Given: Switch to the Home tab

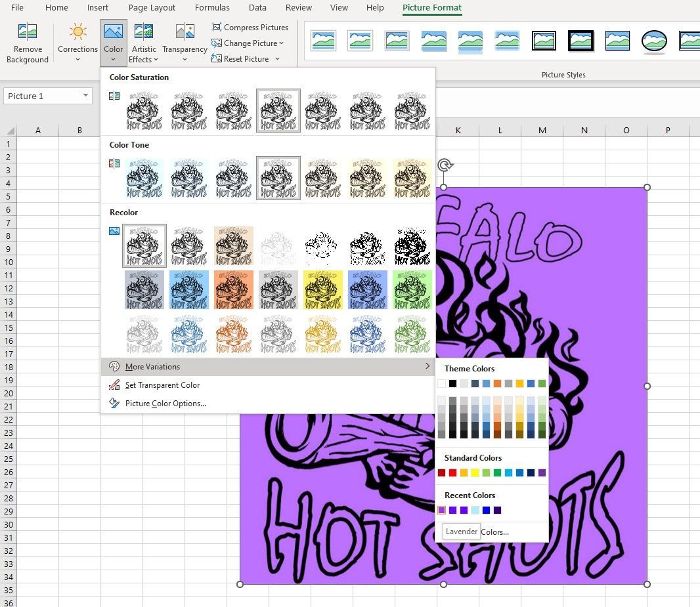Looking at the screenshot, I should click(56, 8).
